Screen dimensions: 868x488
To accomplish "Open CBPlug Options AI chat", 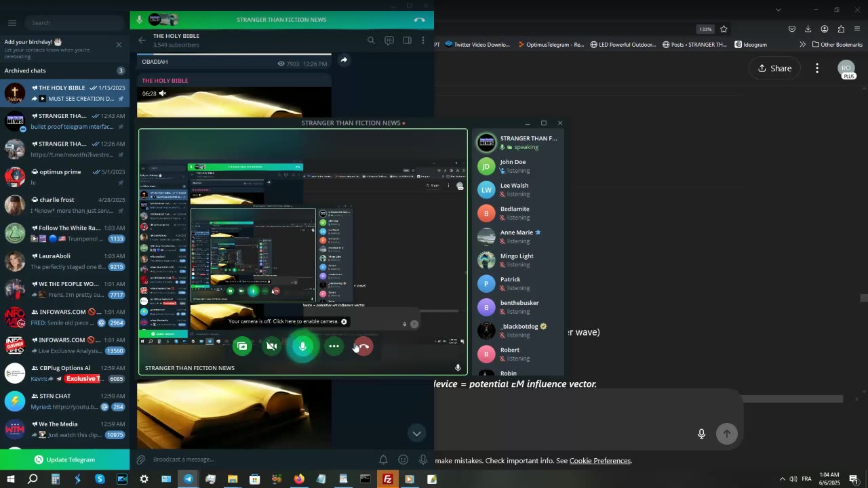I will [x=64, y=373].
